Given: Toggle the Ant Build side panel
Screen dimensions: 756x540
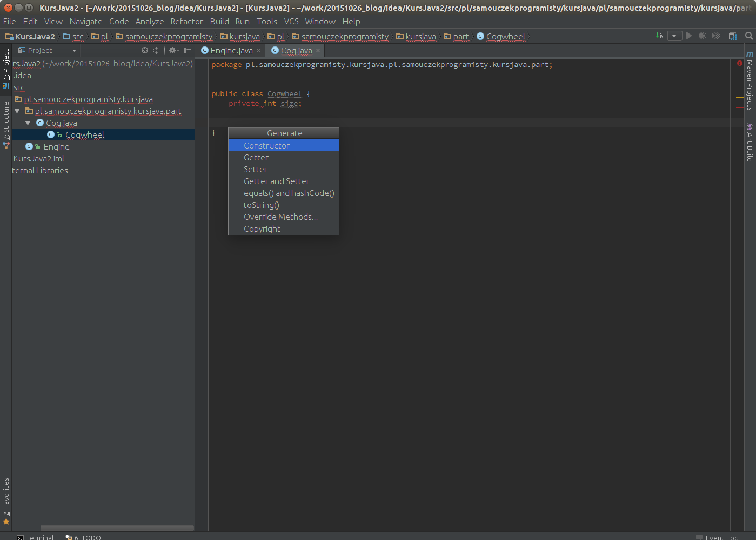Looking at the screenshot, I should coord(750,142).
